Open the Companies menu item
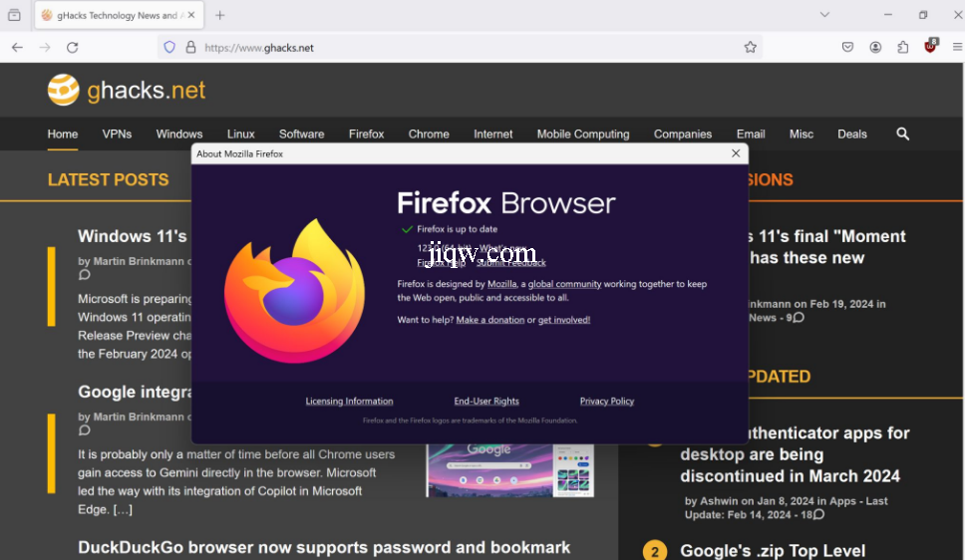The width and height of the screenshot is (965, 560). pyautogui.click(x=683, y=135)
